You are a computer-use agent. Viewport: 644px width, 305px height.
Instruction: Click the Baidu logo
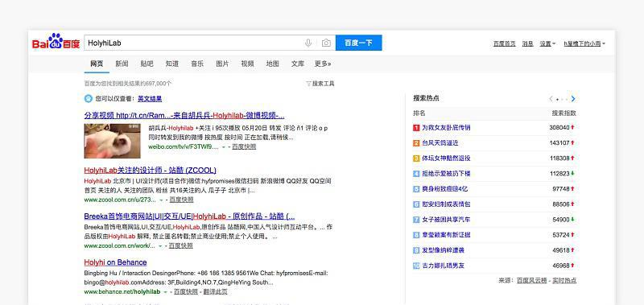(x=56, y=41)
